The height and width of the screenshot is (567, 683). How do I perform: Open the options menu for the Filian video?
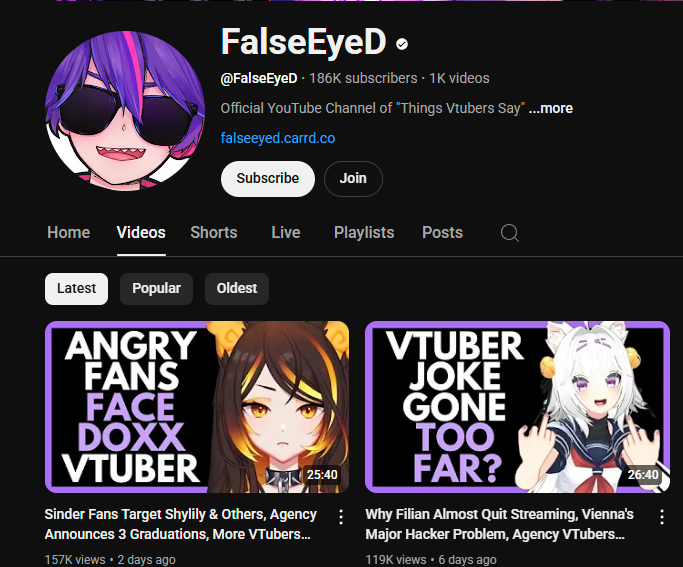click(x=662, y=517)
